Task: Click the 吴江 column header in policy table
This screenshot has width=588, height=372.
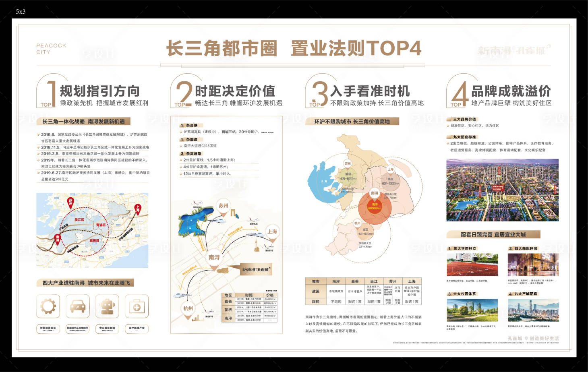Action: click(374, 281)
